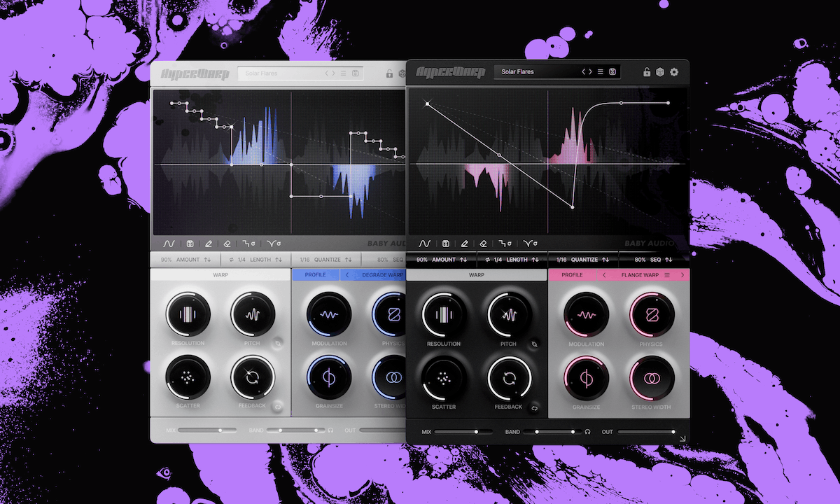This screenshot has width=840, height=504.
Task: Pick pencil draw tool in light window
Action: tap(208, 244)
